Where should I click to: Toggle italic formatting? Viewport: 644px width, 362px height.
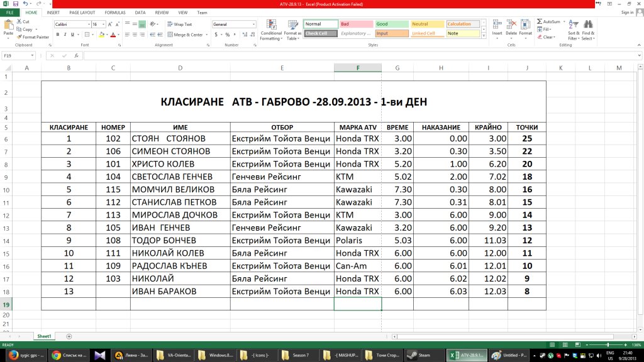[65, 35]
